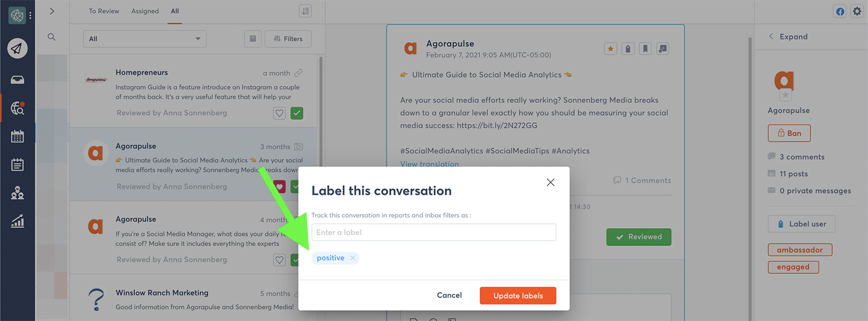Screen dimensions: 868x321
Task: Toggle the green review checkmark on Homepreneurs
Action: (x=297, y=113)
